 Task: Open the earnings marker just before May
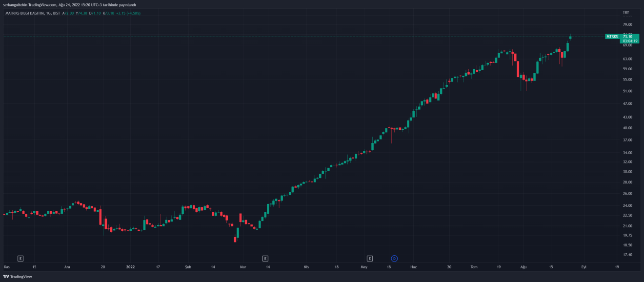coord(370,258)
